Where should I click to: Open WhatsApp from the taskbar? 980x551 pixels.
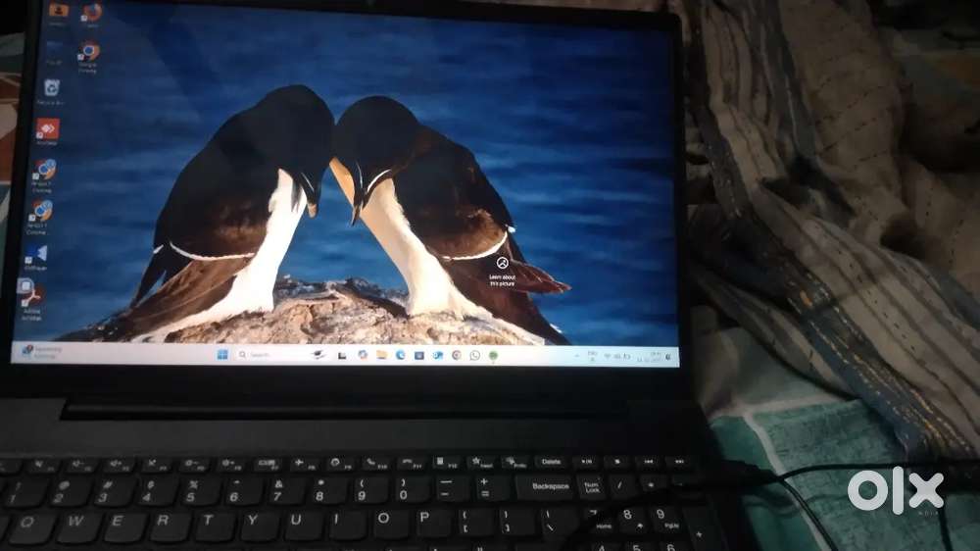coord(475,355)
